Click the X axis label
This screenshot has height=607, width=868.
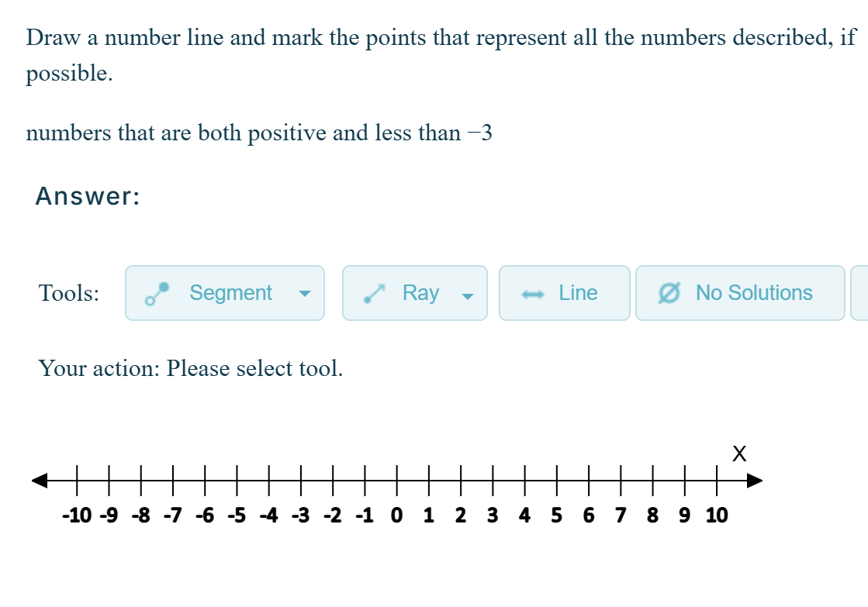pos(738,454)
